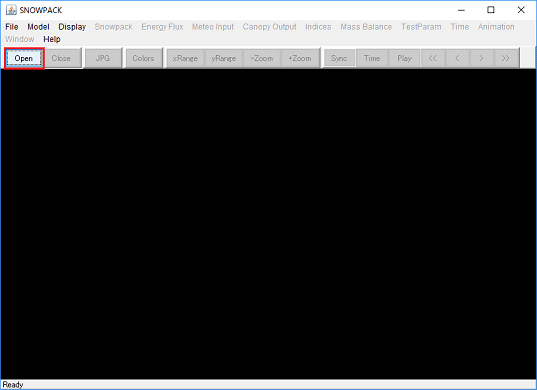Toggle the Sync button
Viewport: 537px width, 390px height.
(x=339, y=58)
